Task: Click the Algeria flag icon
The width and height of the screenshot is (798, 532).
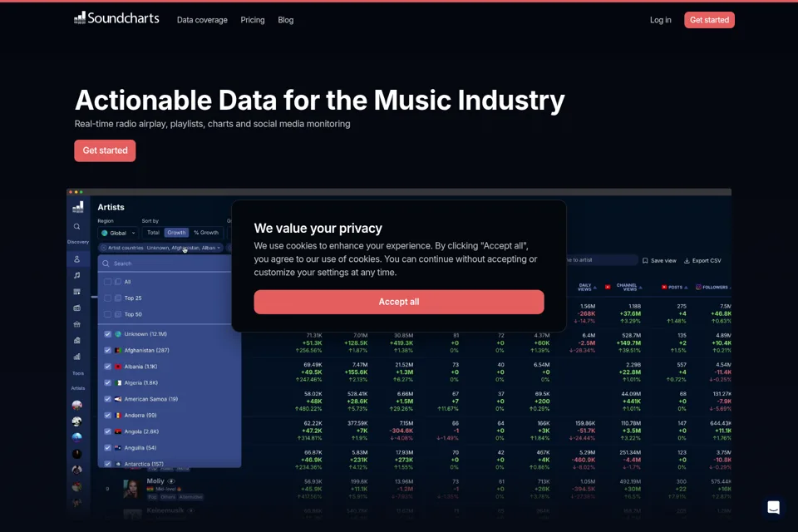Action: click(x=118, y=383)
